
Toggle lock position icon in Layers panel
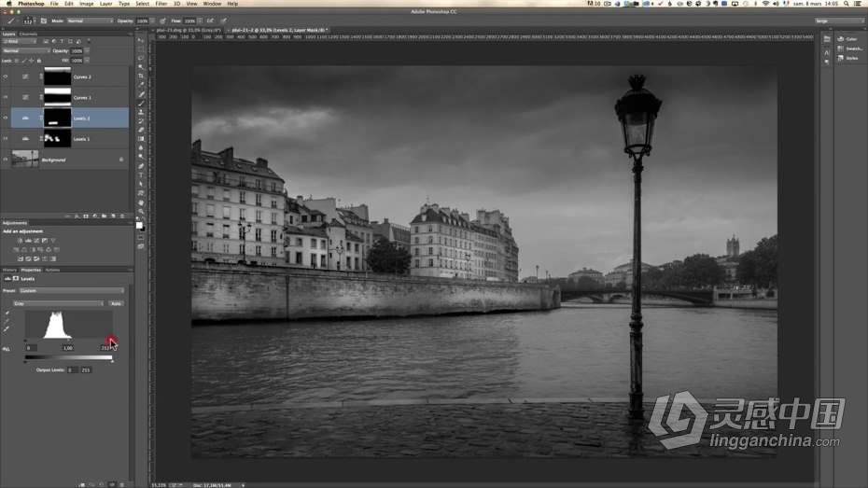[x=31, y=61]
